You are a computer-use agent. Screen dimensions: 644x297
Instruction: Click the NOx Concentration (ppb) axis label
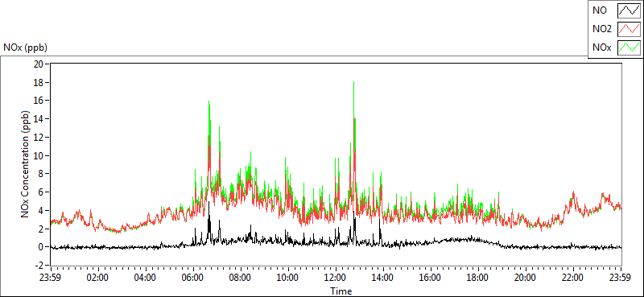click(x=25, y=164)
